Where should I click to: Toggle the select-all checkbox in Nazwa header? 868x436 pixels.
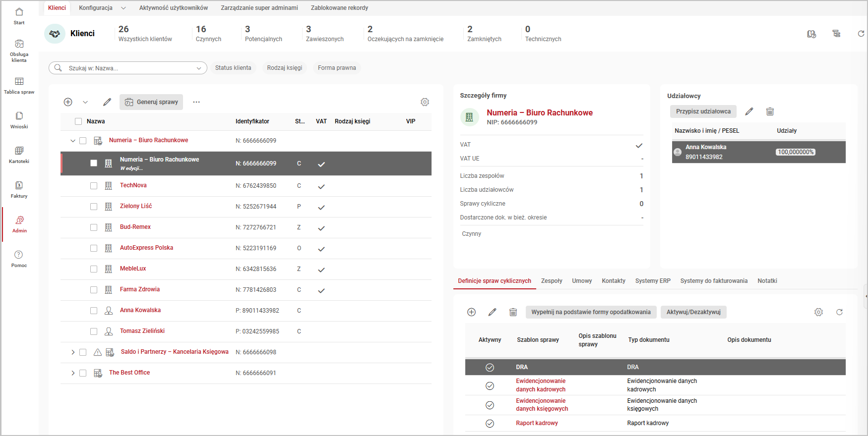point(78,121)
